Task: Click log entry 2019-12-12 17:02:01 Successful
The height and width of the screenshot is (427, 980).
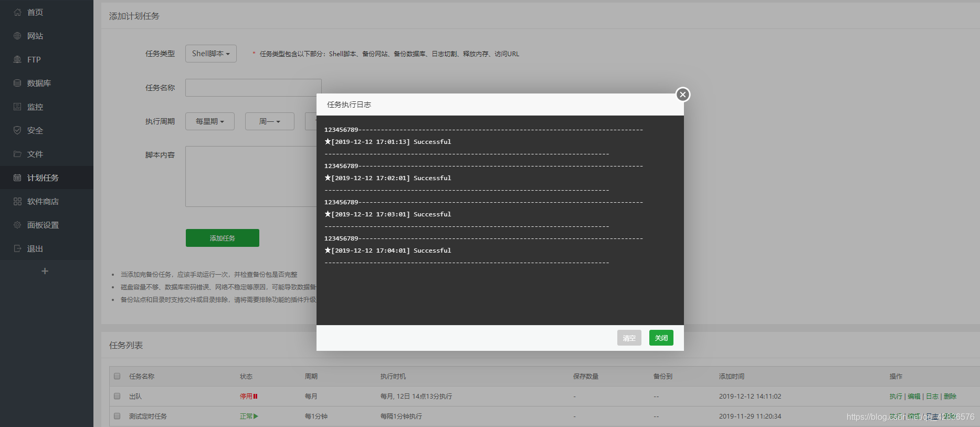Action: pos(388,178)
